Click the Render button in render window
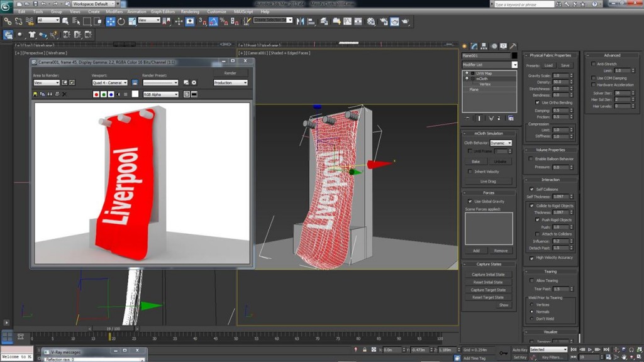The image size is (644, 362). click(x=230, y=73)
